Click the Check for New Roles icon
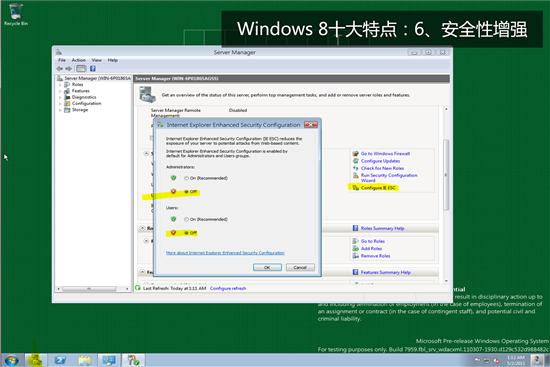The width and height of the screenshot is (550, 367). [x=356, y=168]
